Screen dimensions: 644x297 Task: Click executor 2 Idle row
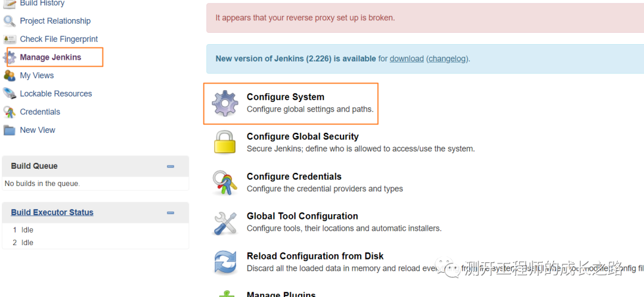coord(95,243)
